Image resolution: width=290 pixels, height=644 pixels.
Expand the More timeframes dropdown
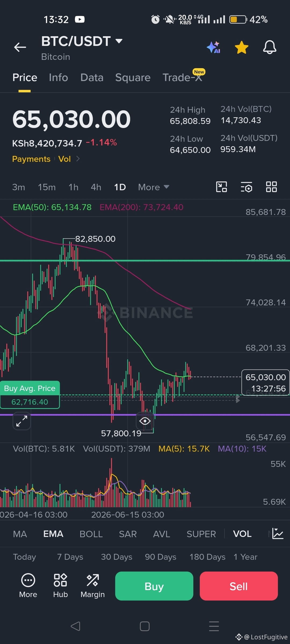pyautogui.click(x=154, y=187)
